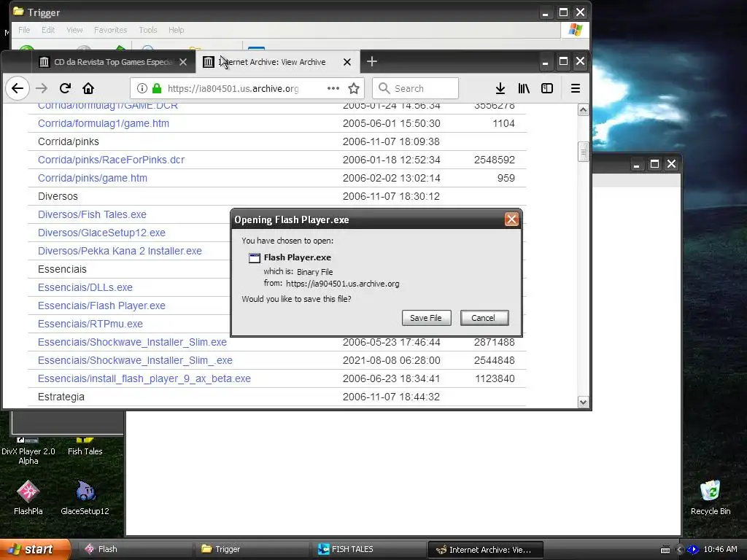Click the Flash Player.exe file icon in dialog

(x=255, y=258)
